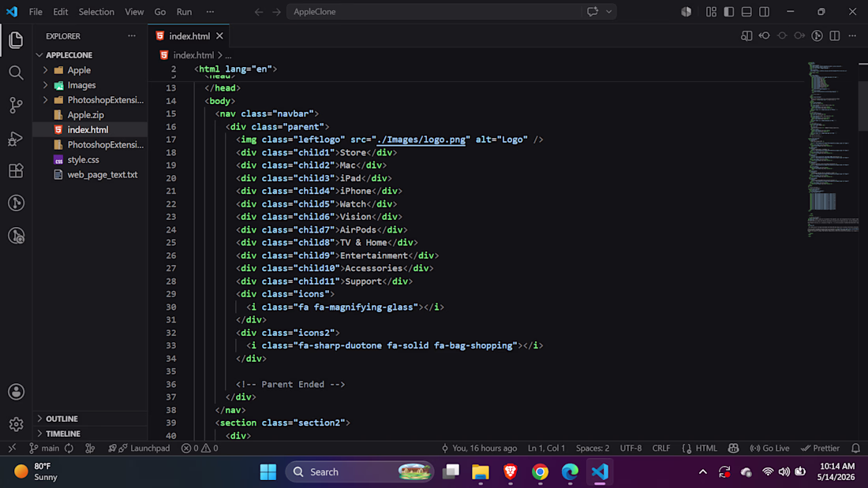The width and height of the screenshot is (868, 488).
Task: Split the editor to the right
Action: click(835, 36)
